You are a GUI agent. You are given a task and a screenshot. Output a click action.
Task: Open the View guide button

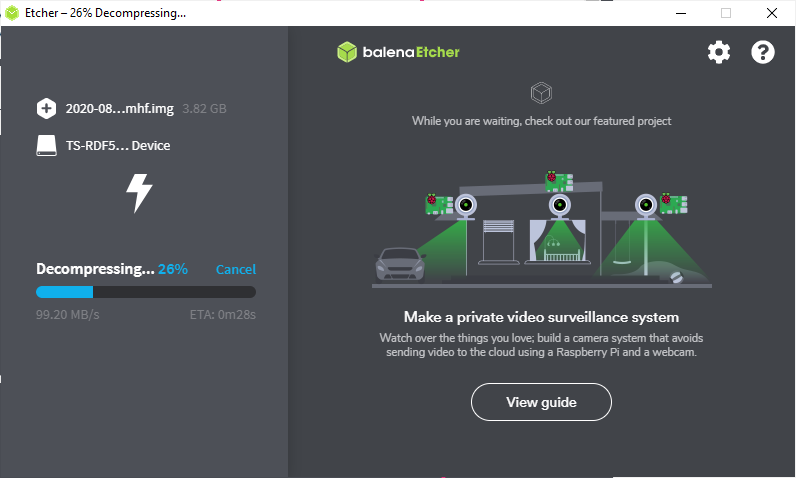click(x=541, y=402)
